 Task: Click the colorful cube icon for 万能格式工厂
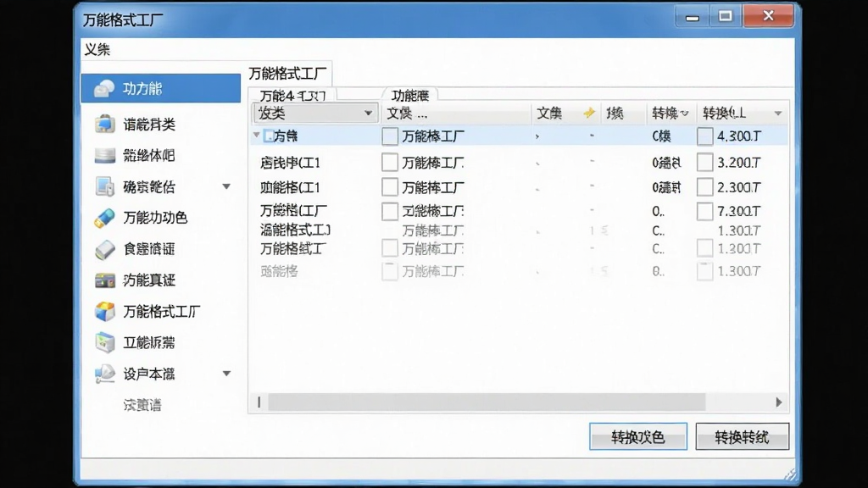104,312
